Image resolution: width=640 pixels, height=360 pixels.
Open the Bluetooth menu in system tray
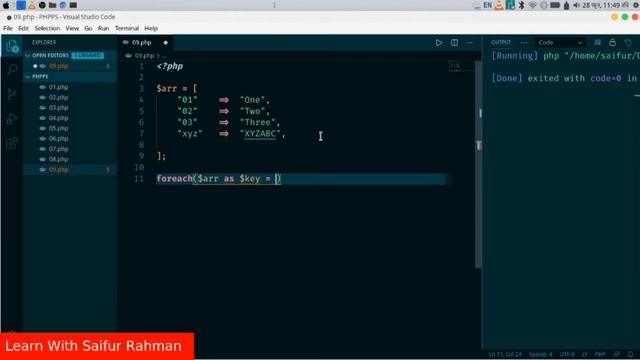click(521, 5)
